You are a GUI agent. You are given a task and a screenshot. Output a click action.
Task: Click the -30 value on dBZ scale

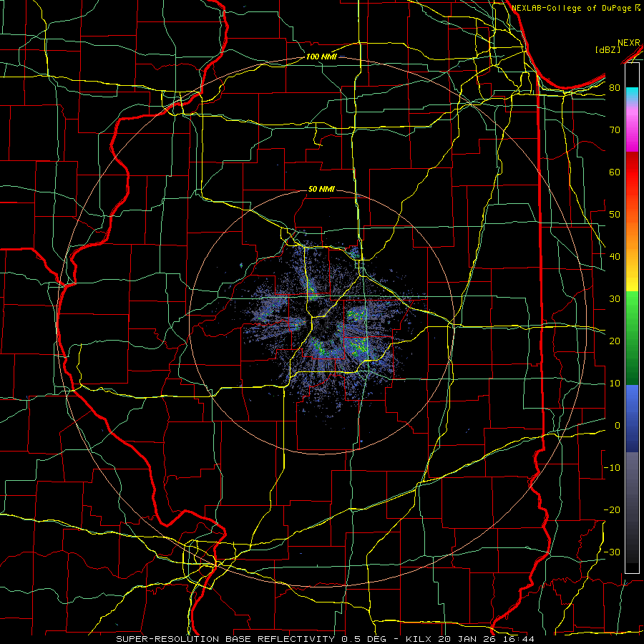[612, 552]
